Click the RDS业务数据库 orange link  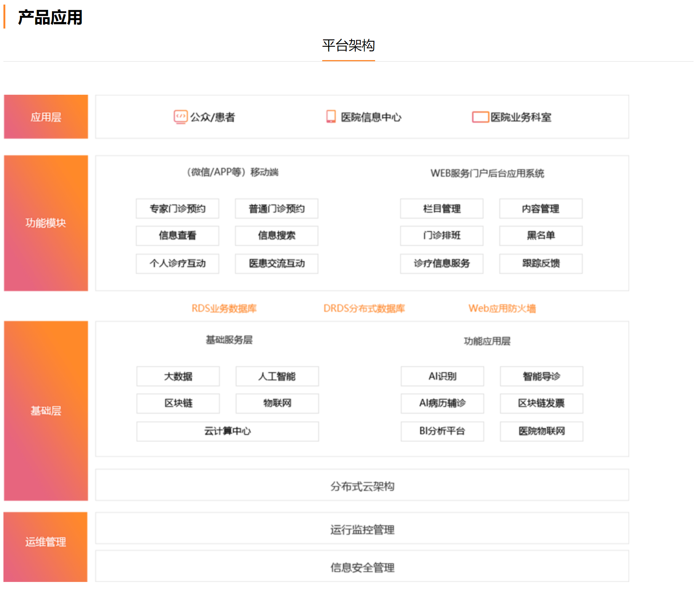pyautogui.click(x=224, y=308)
